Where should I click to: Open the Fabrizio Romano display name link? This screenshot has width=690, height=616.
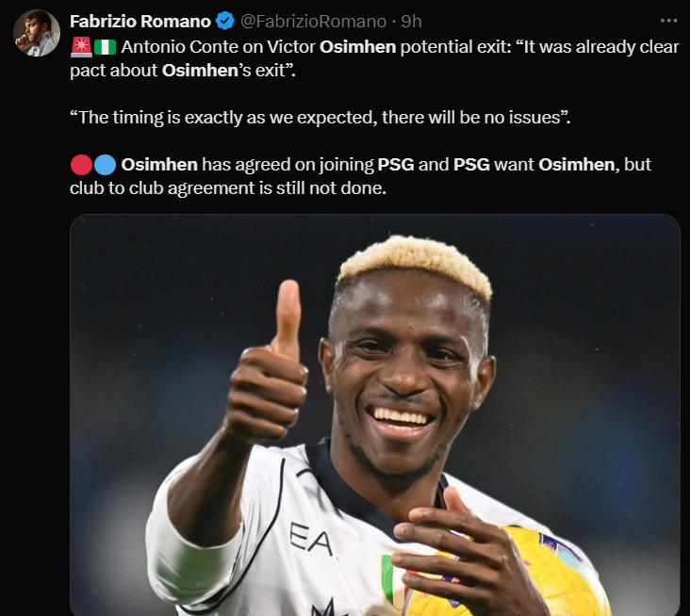click(140, 22)
